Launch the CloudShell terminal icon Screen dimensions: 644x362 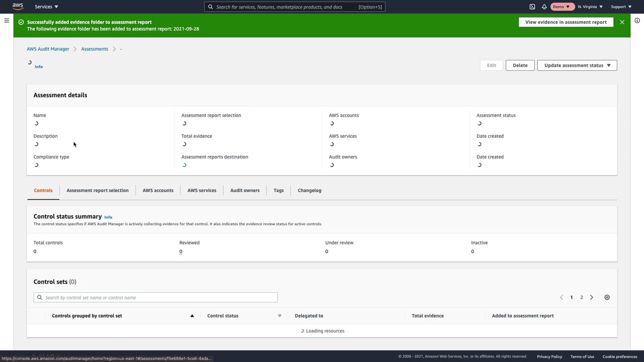pos(532,7)
